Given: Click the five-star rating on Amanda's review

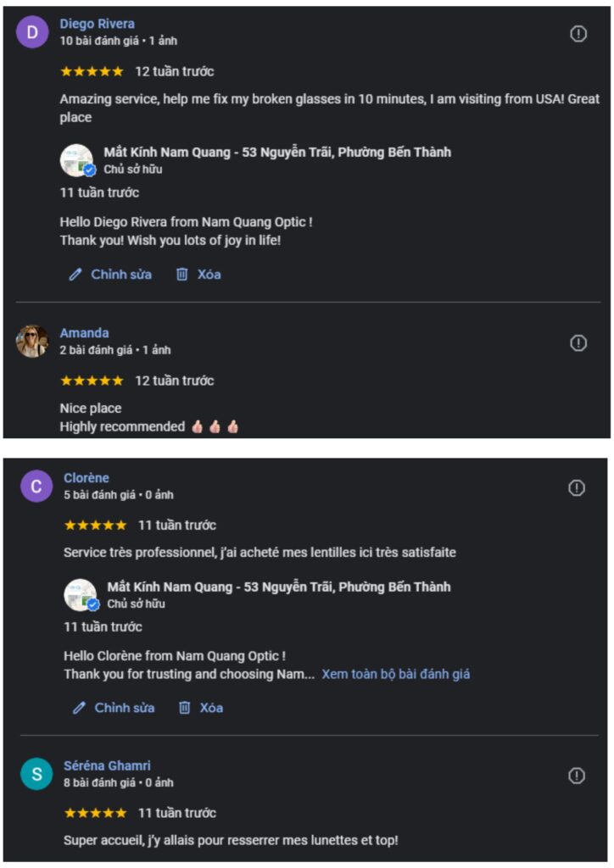Looking at the screenshot, I should 92,381.
